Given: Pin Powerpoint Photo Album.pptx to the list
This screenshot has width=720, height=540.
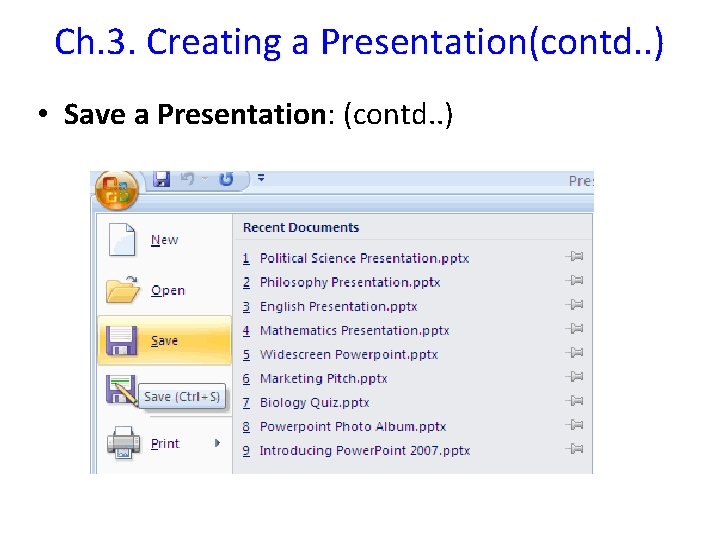Looking at the screenshot, I should [574, 425].
